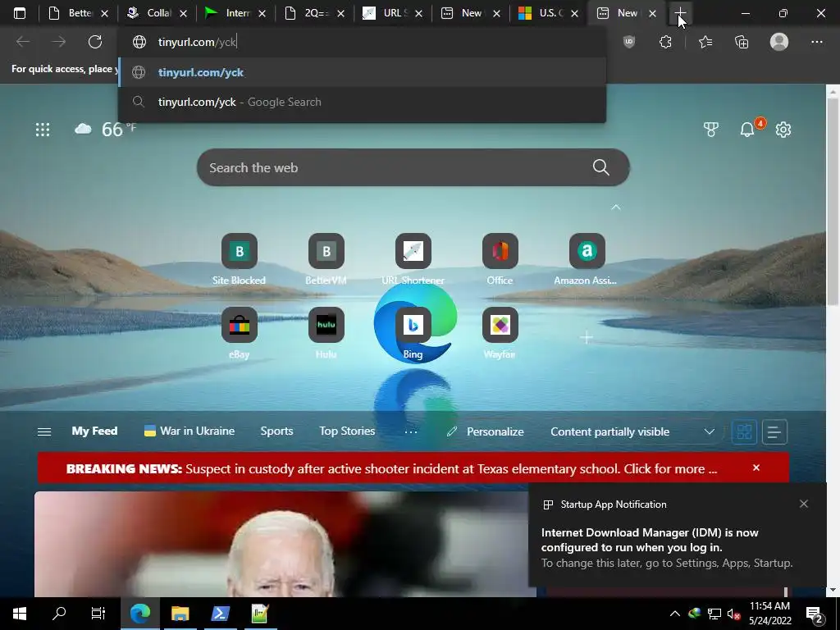Open the tab actions menu icon
Viewport: 840px width, 630px height.
(x=20, y=13)
